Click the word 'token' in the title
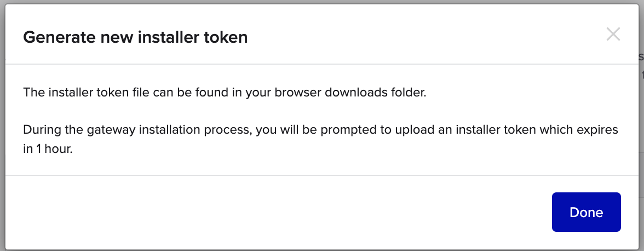 tap(226, 37)
